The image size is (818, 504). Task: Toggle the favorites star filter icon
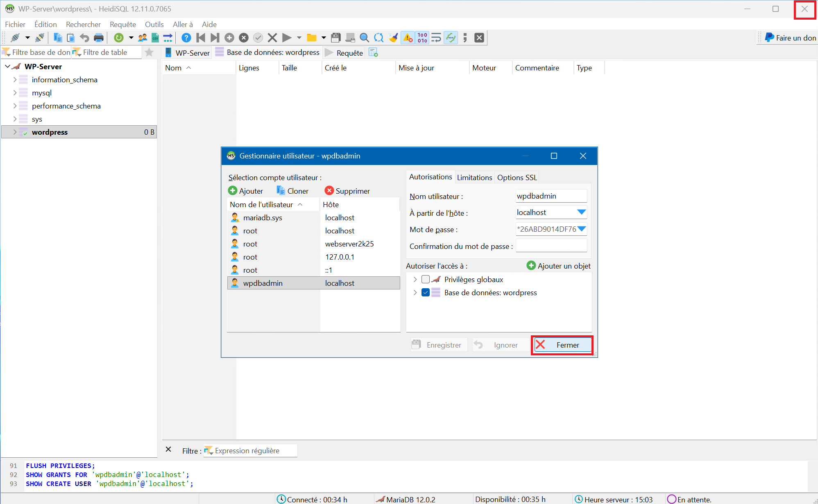coord(149,52)
